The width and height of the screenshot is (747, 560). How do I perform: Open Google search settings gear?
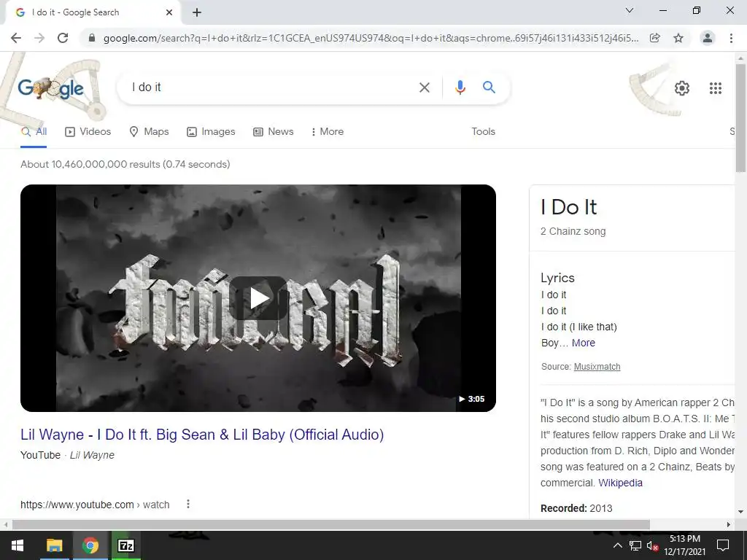[x=682, y=88]
